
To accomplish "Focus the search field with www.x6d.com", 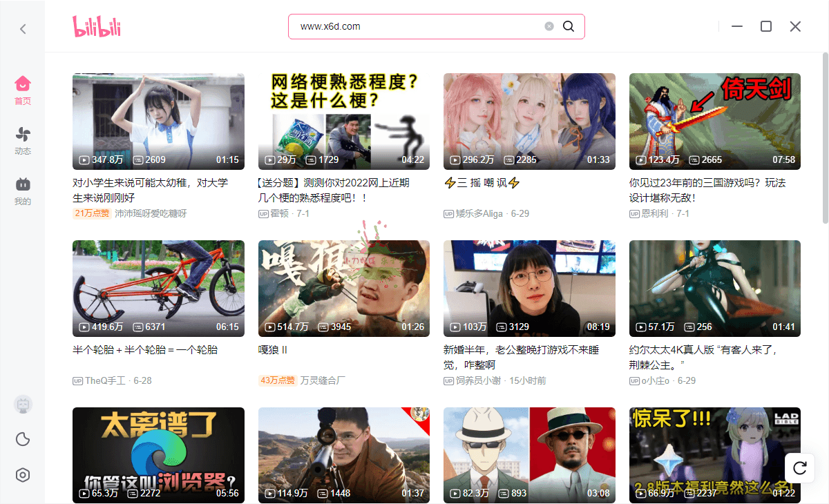I will point(414,26).
